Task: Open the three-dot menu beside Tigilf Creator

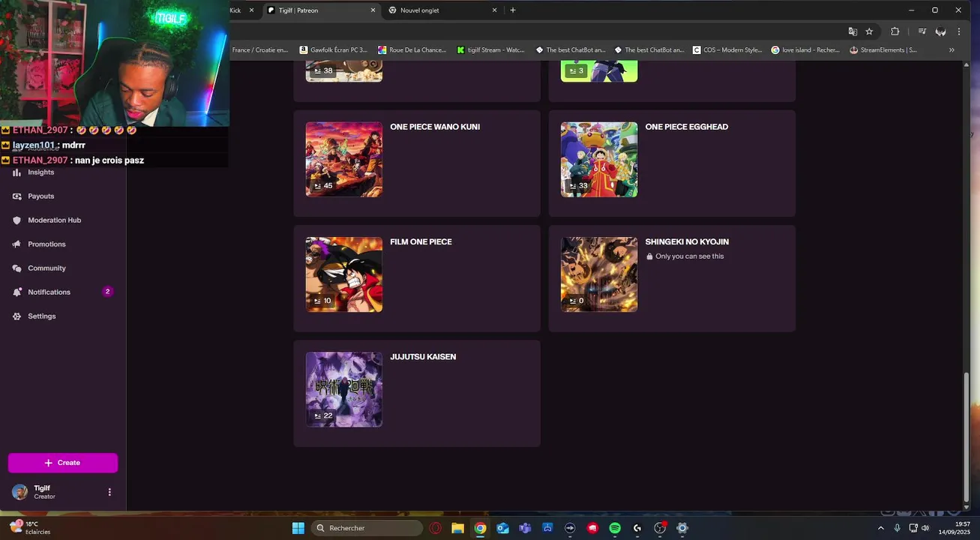Action: (109, 492)
